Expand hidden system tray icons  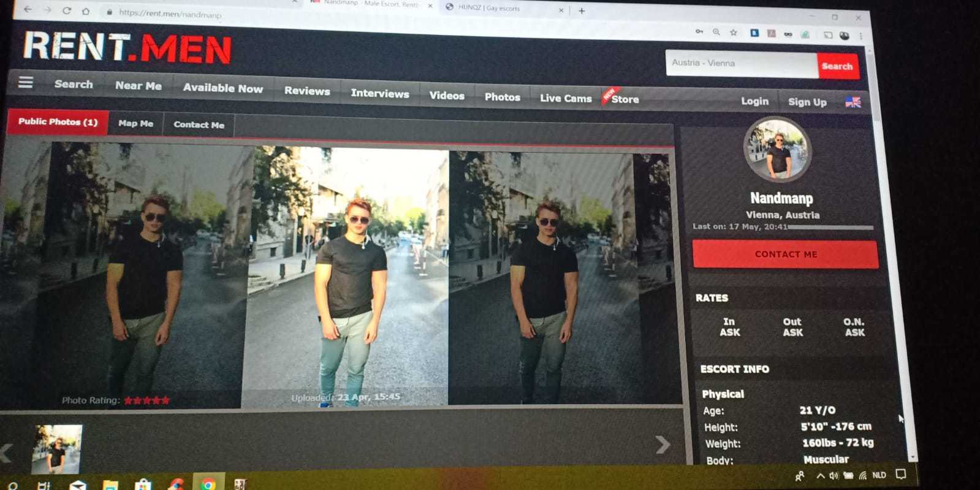(820, 475)
